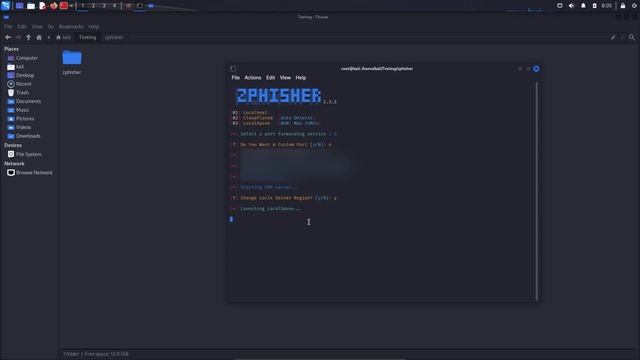Select Documents in Places sidebar

tap(29, 101)
